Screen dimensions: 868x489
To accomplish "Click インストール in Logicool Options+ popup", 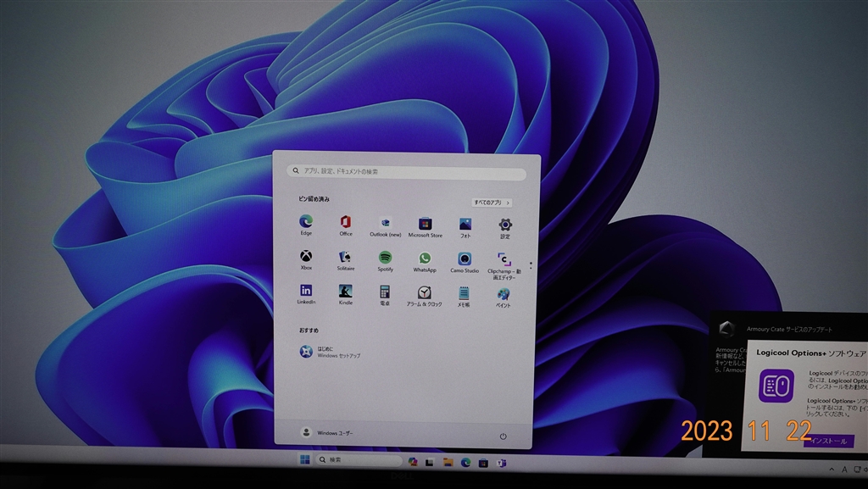I will (x=829, y=441).
